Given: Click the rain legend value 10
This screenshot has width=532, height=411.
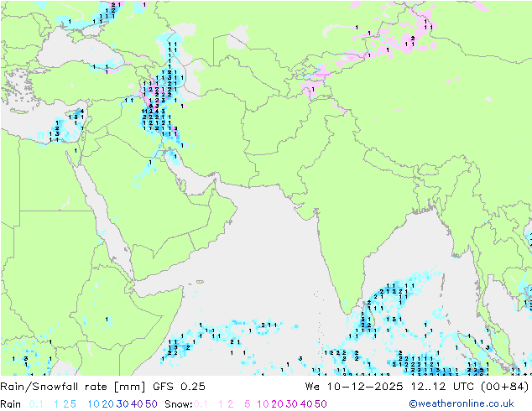Looking at the screenshot, I should (94, 404).
